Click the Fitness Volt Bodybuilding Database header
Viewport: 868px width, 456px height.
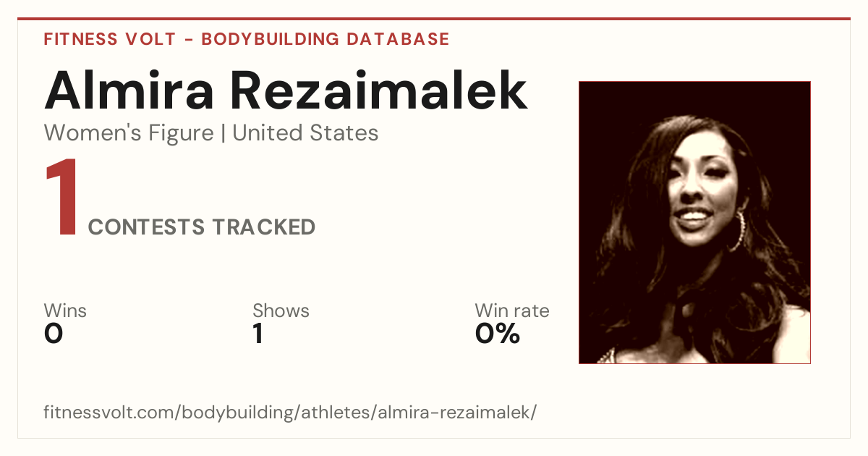247,39
